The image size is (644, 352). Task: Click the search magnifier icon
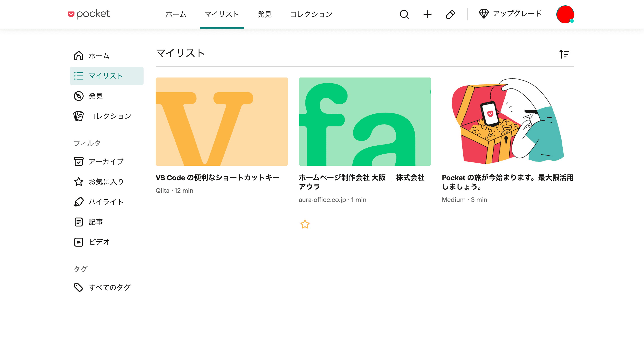(404, 14)
